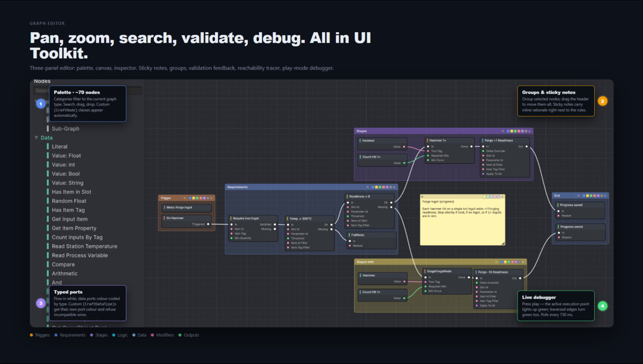Set Stages group color to yellow swatch
643x364 pixels.
coord(512,131)
